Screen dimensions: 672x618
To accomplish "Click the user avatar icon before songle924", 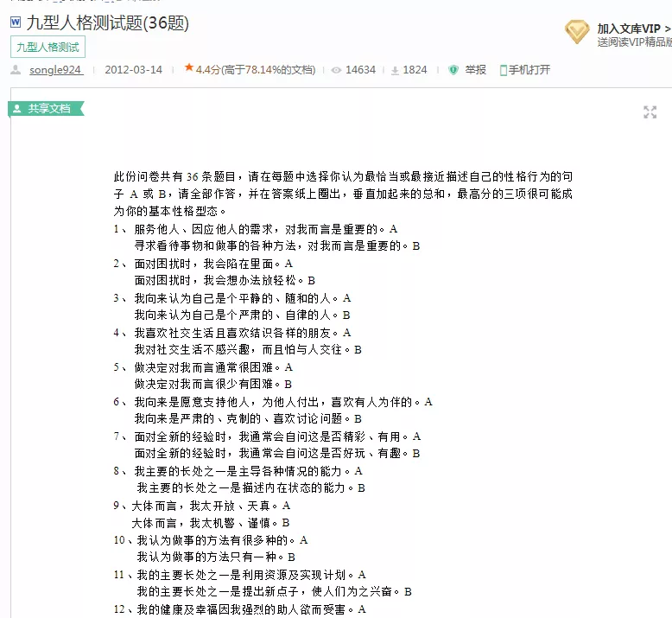I will click(x=16, y=70).
